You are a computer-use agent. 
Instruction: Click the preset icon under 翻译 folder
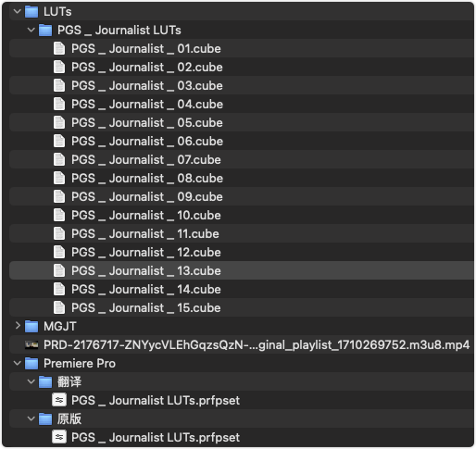pos(59,400)
